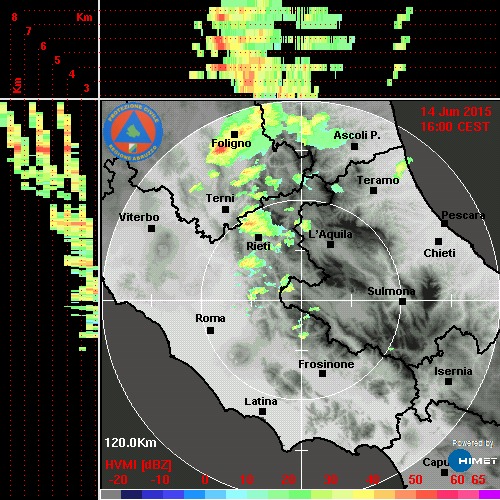Click the Roma city marker
This screenshot has width=500, height=500.
210,331
